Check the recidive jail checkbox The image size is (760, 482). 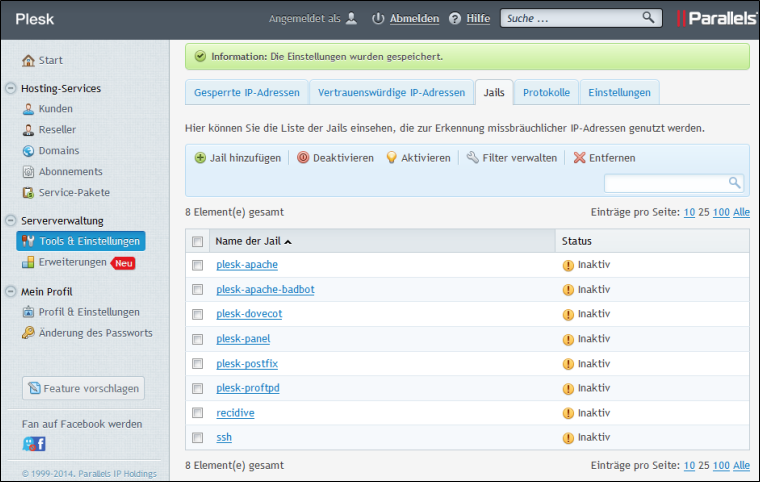[x=197, y=413]
